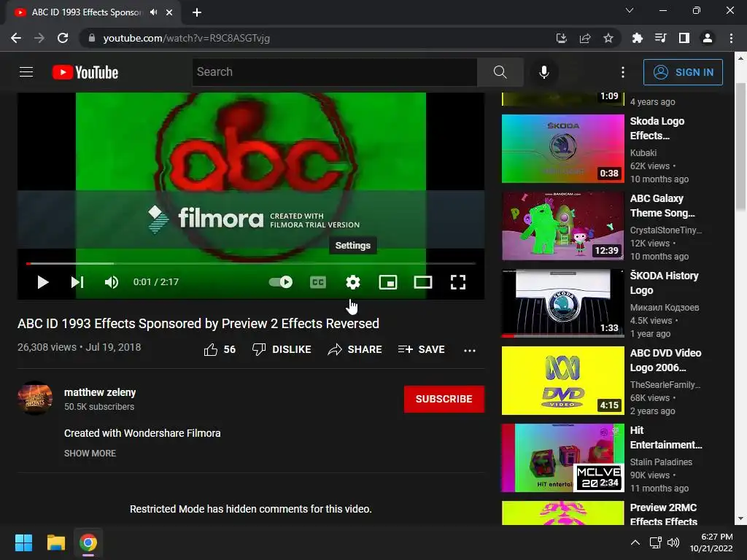Save the video to a playlist

(x=422, y=349)
